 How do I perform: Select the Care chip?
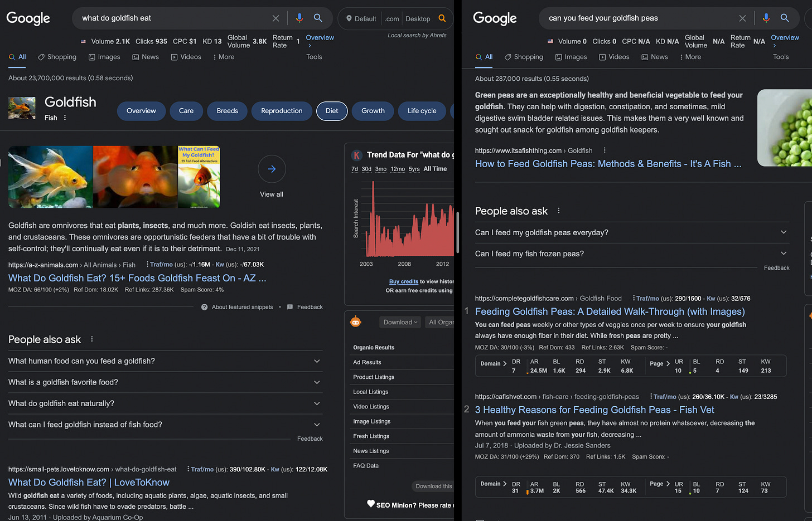point(186,111)
